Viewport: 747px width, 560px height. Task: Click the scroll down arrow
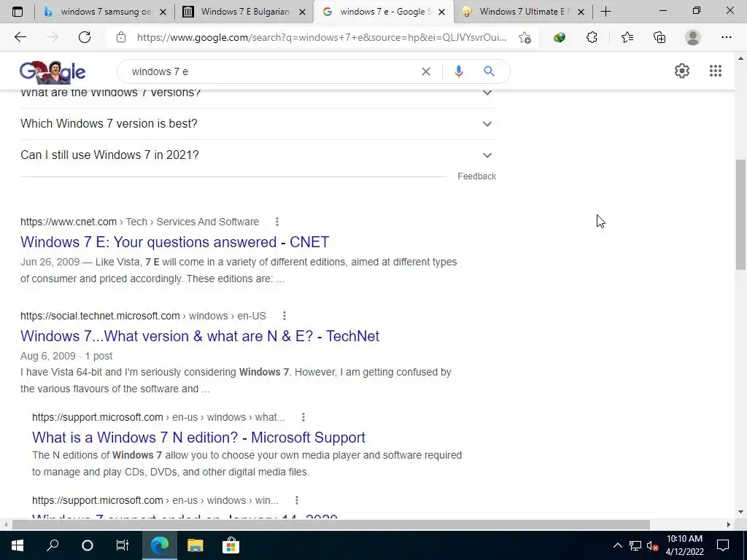coord(741,512)
